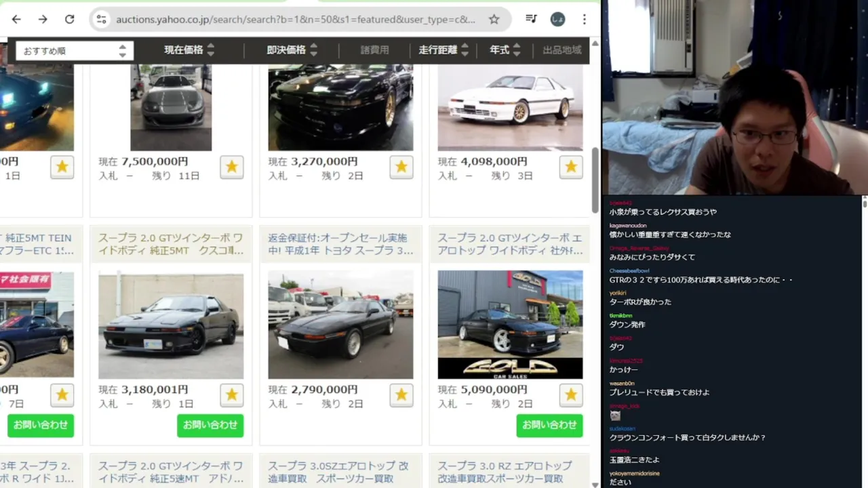Click the cat emote in chat
Viewport: 868px width, 488px height.
[x=615, y=415]
